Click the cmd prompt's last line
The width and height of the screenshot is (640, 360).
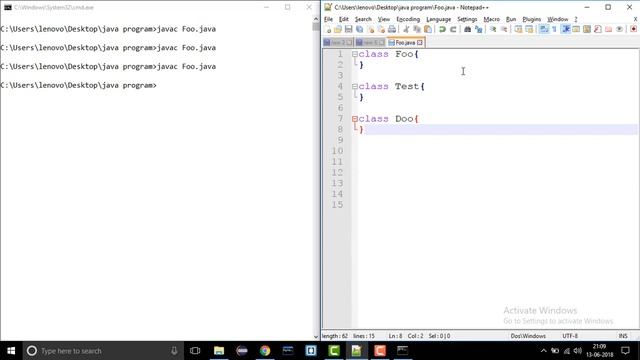pos(78,85)
